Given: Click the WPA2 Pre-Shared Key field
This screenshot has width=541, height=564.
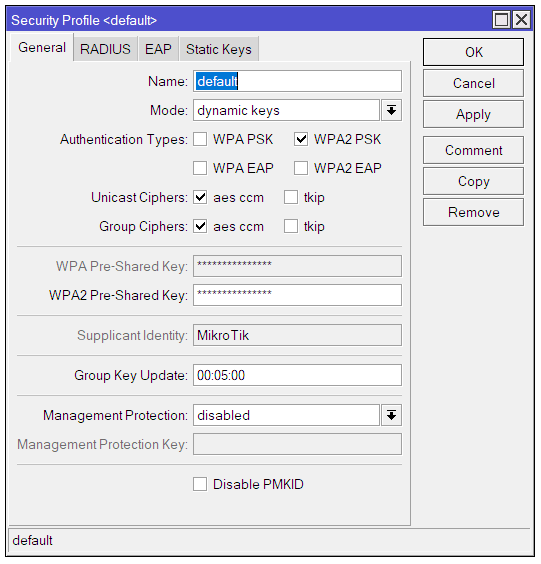Looking at the screenshot, I should pyautogui.click(x=297, y=295).
